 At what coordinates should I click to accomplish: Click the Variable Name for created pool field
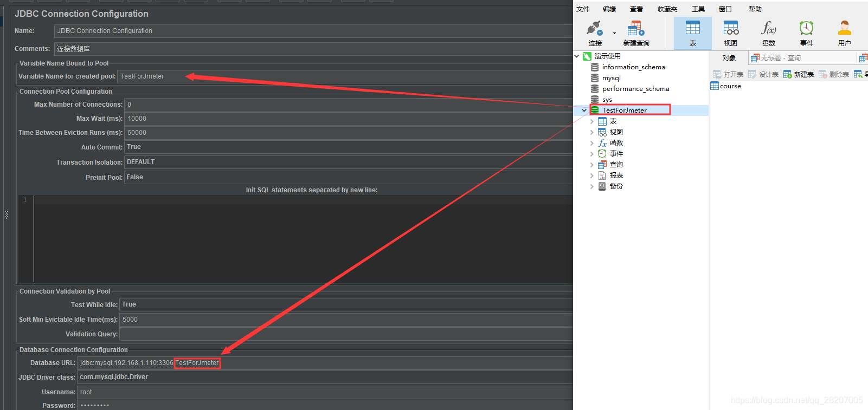(345, 76)
